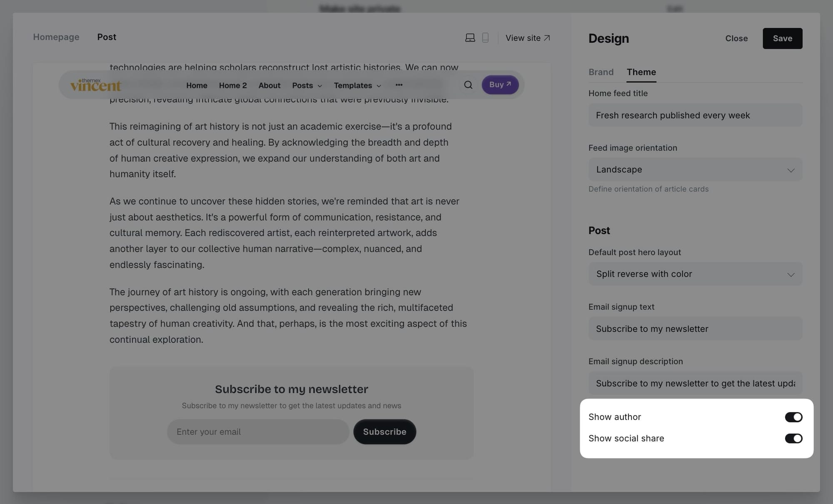Open the Feed image orientation dropdown
The width and height of the screenshot is (833, 504).
[x=695, y=170]
